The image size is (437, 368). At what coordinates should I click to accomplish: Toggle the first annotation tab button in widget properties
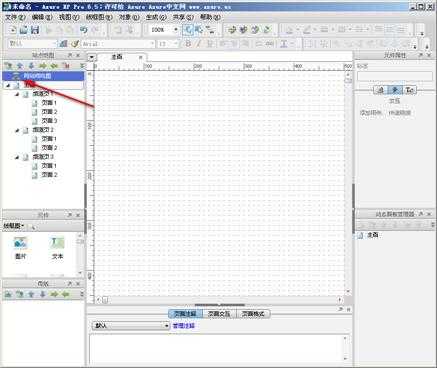click(380, 90)
